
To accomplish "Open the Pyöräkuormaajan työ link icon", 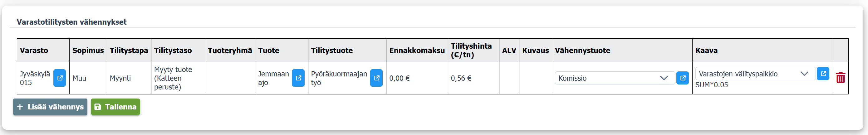I will [x=376, y=78].
